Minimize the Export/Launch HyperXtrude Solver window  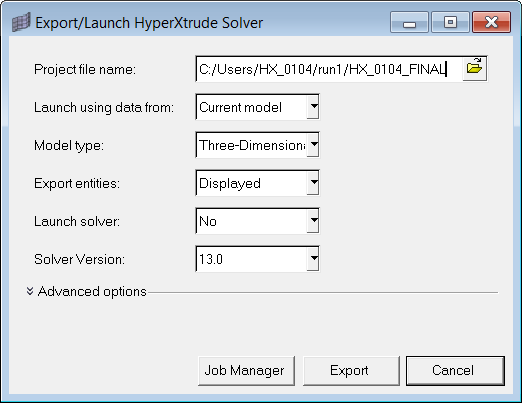409,22
